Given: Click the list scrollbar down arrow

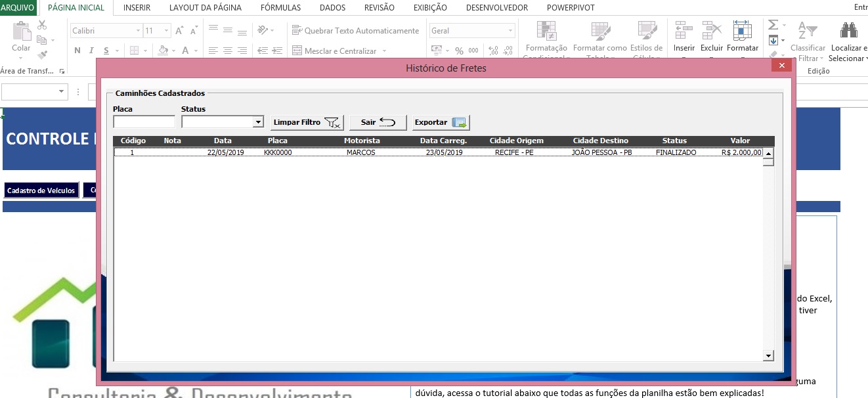Looking at the screenshot, I should click(x=768, y=355).
